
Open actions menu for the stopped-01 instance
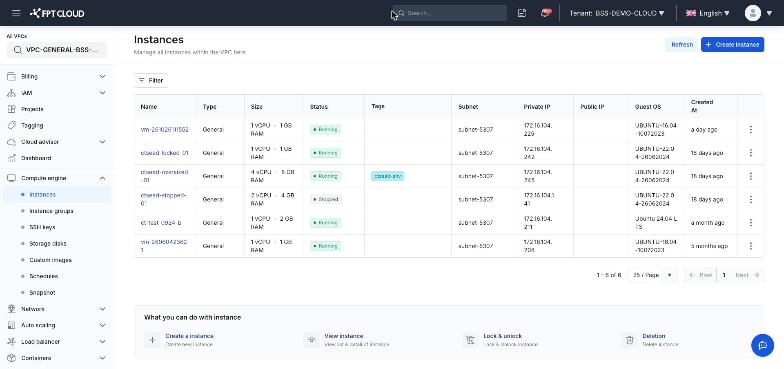point(750,199)
